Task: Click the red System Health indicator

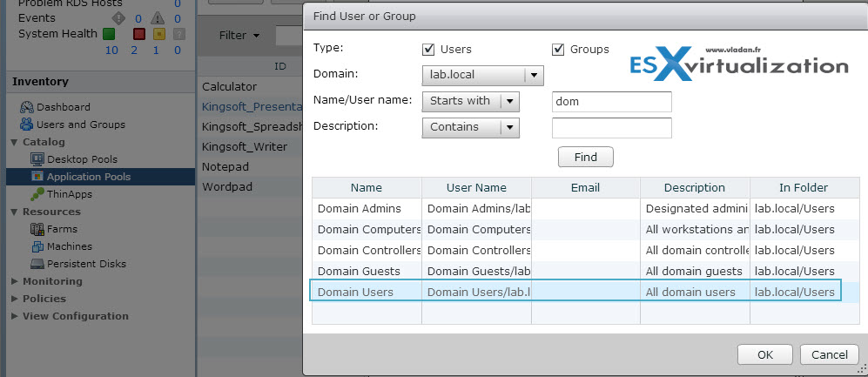Action: pyautogui.click(x=139, y=34)
